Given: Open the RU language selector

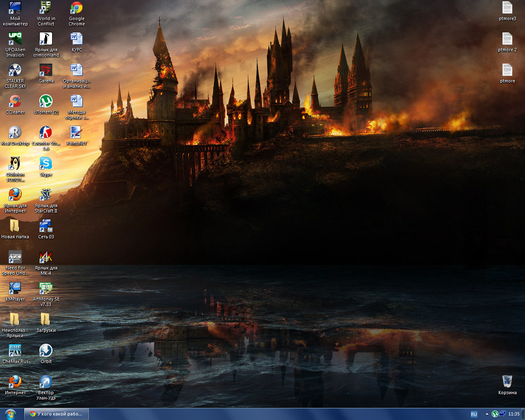Looking at the screenshot, I should [x=474, y=414].
